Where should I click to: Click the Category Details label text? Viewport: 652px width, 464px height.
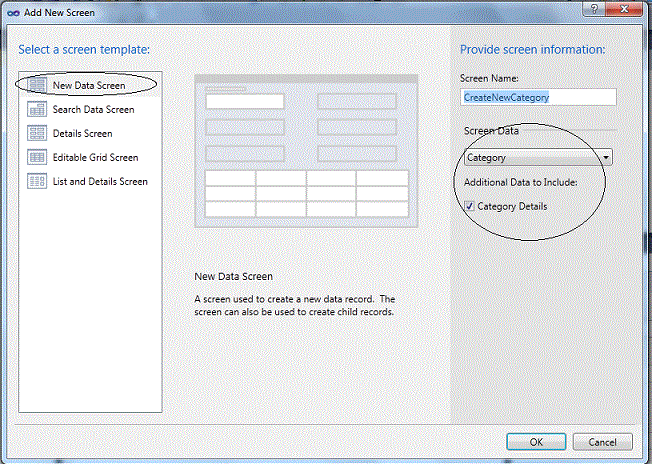[x=512, y=206]
